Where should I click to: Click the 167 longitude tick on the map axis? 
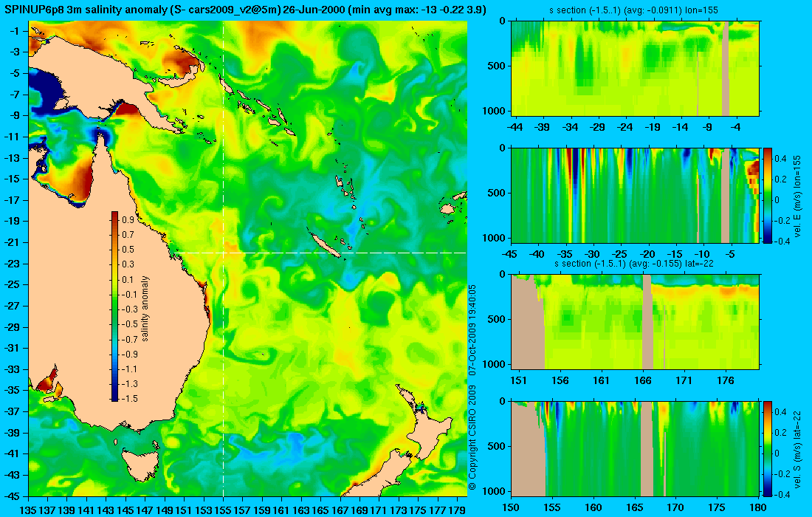click(340, 510)
